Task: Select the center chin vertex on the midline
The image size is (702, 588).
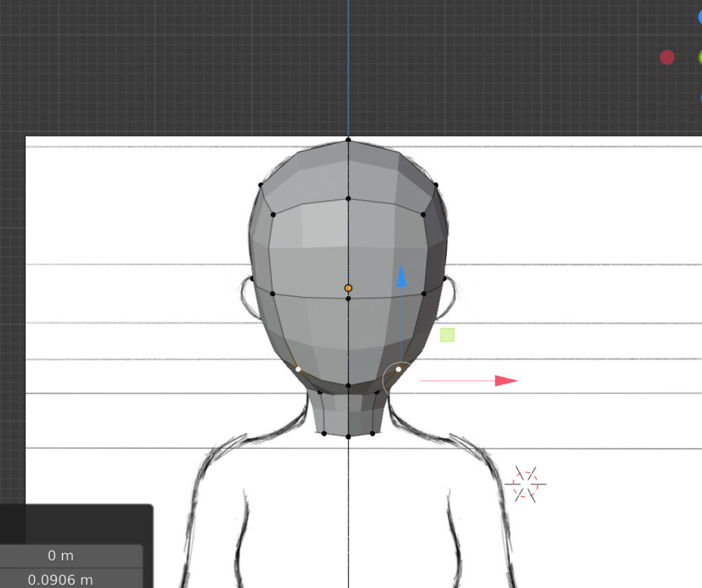Action: 348,386
